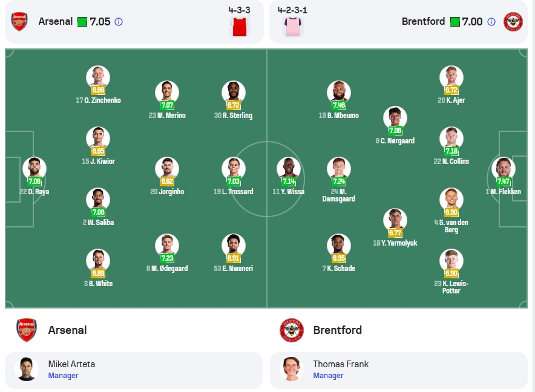Click N. Collins' 7.18 rating badge
The height and width of the screenshot is (392, 535).
[451, 151]
